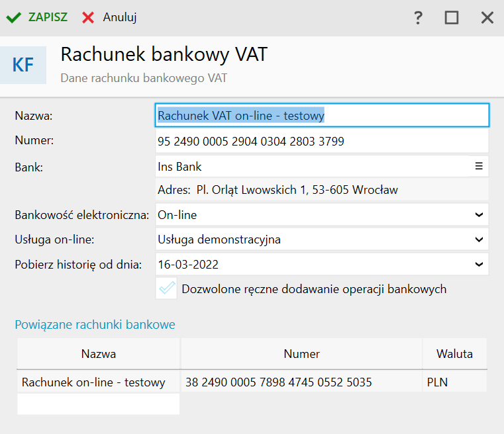Click the Adres Pl. Orląt Lwowskich text
The height and width of the screenshot is (434, 504).
(277, 190)
